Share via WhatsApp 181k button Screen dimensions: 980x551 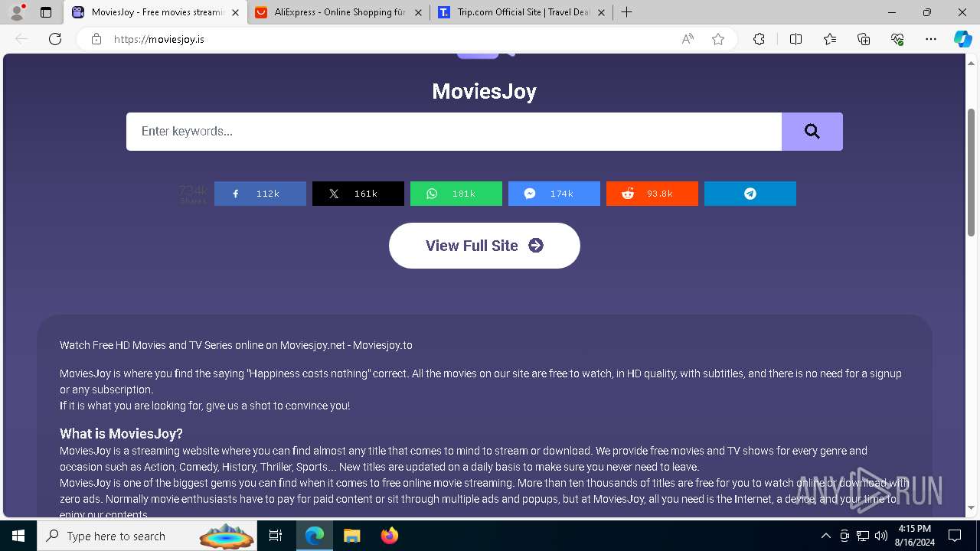(456, 194)
